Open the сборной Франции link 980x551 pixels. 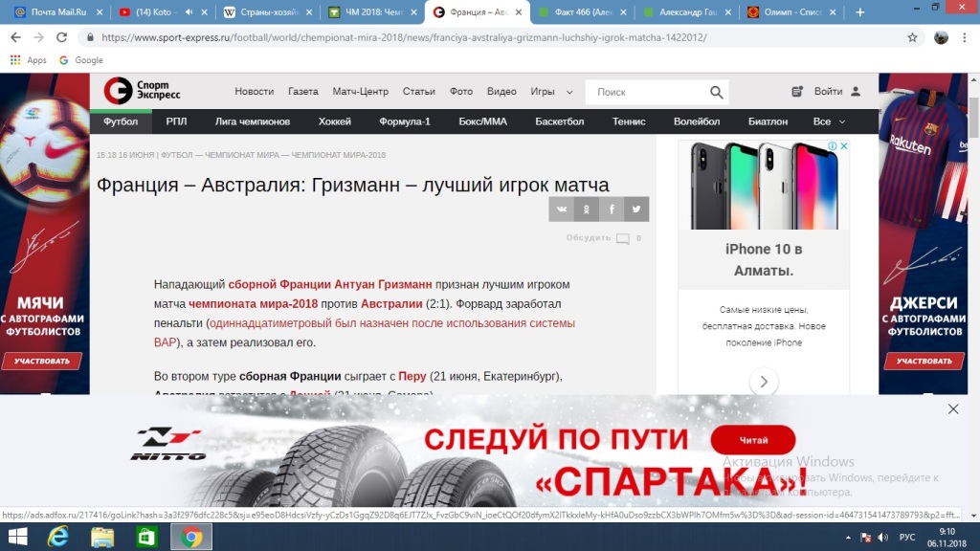279,284
